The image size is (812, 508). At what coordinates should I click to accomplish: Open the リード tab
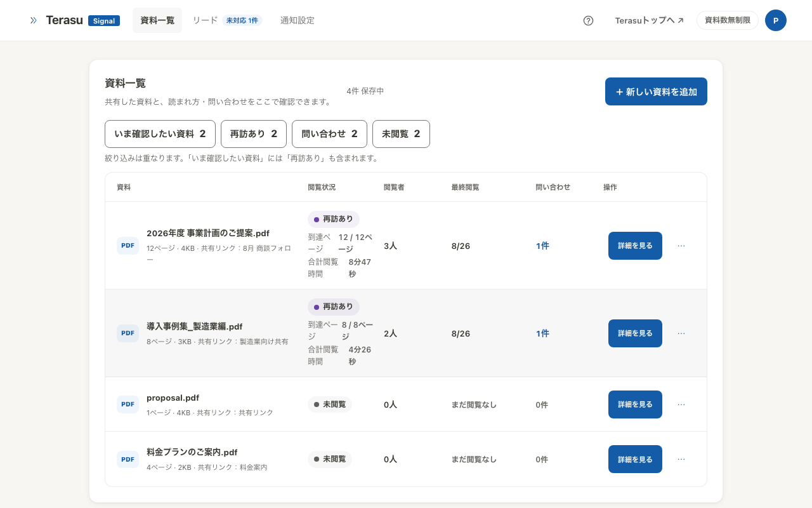coord(226,20)
